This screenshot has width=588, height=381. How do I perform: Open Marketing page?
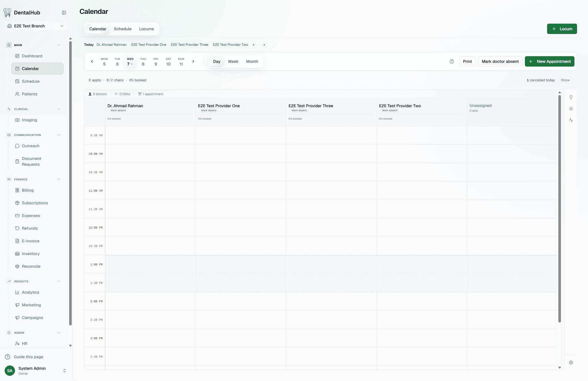tap(37, 305)
